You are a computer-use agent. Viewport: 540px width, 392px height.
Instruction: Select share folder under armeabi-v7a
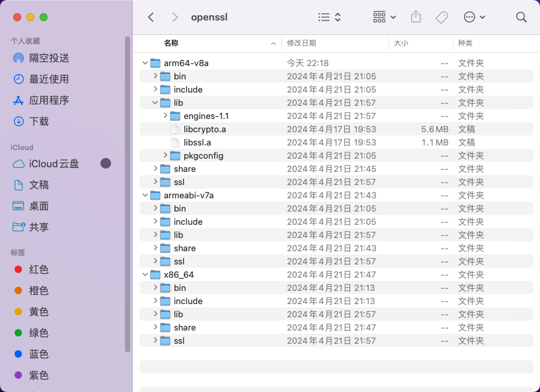click(x=336, y=248)
